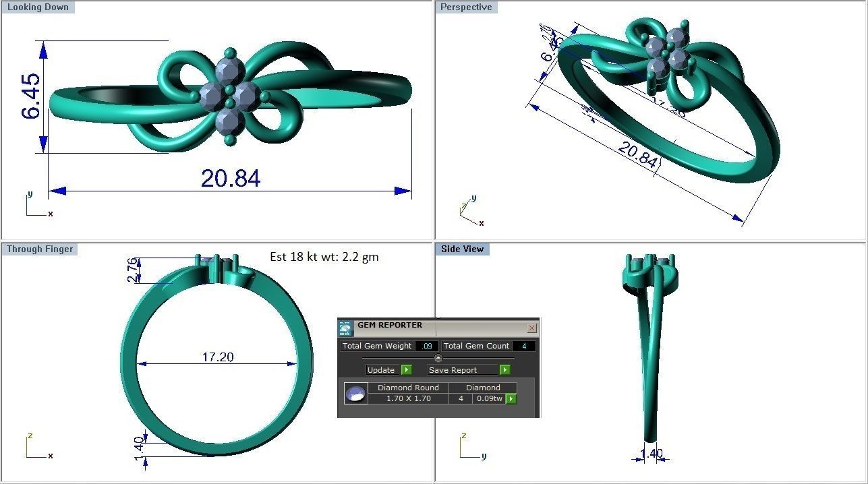Select the round diamond gem thumbnail
The height and width of the screenshot is (484, 868).
tap(356, 393)
